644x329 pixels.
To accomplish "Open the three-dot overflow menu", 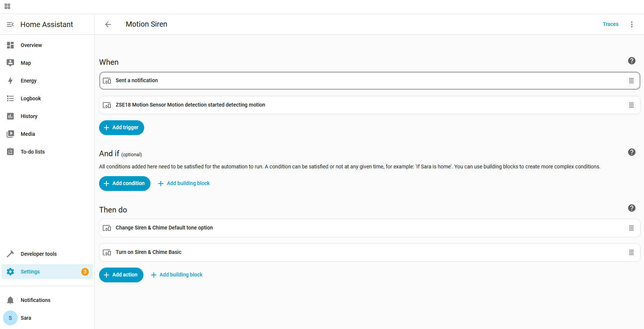I will click(x=632, y=24).
